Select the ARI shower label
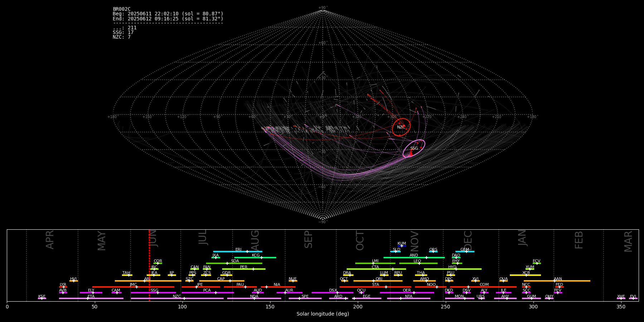 click(147, 279)
